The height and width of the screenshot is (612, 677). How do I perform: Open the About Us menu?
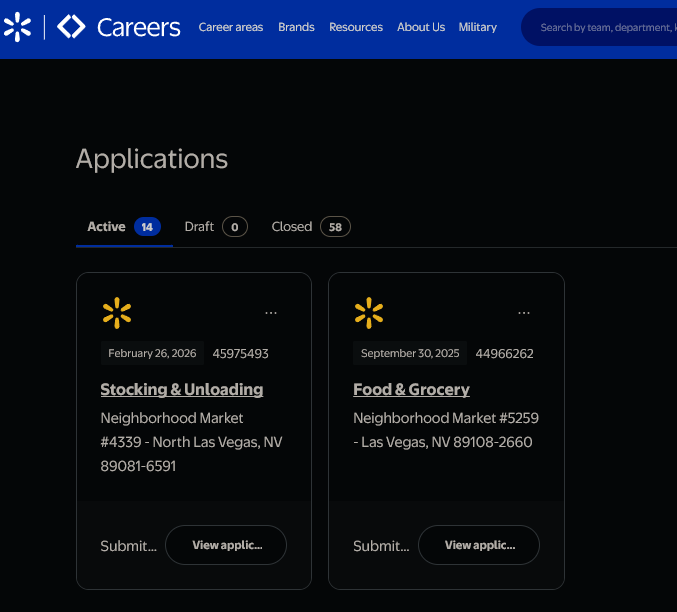coord(421,27)
